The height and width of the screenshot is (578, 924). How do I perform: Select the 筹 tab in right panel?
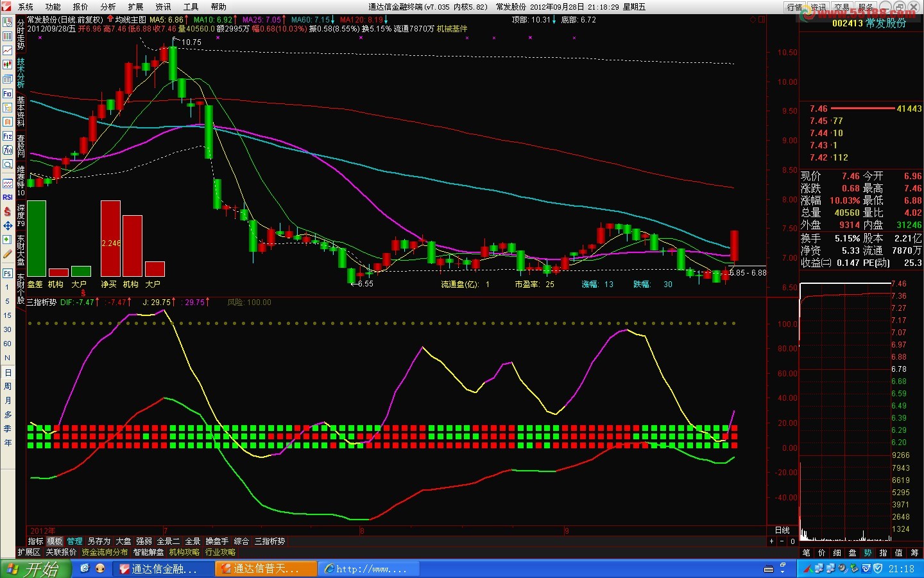[914, 552]
